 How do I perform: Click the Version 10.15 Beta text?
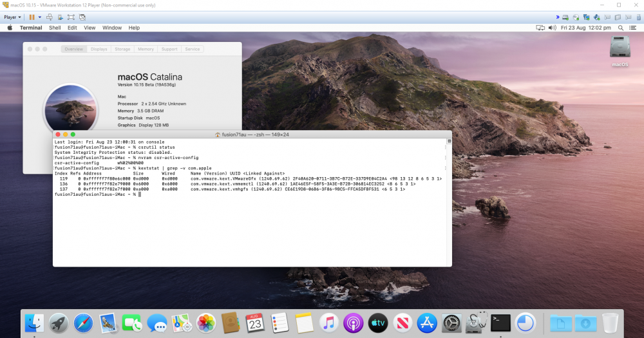click(x=147, y=84)
